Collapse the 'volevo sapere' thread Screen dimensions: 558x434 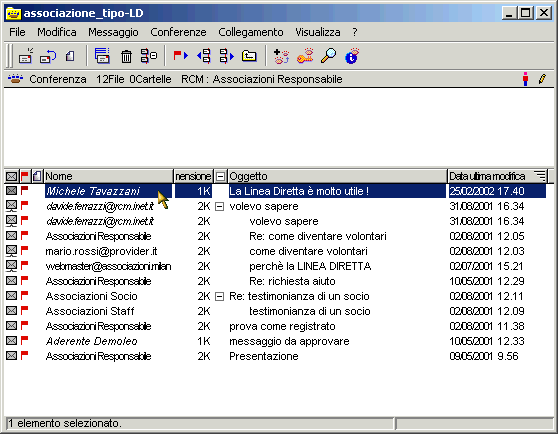pyautogui.click(x=220, y=206)
